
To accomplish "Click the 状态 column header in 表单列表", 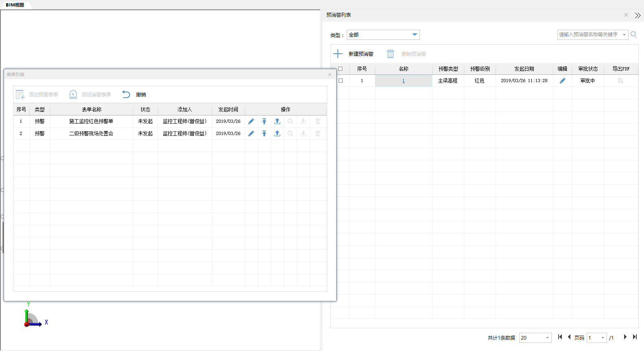I will tap(145, 109).
